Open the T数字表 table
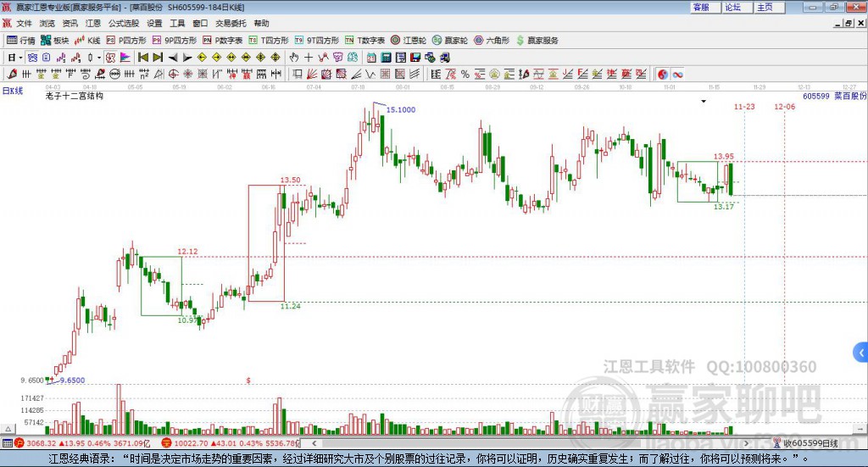Screen dimensions: 868x467 (x=364, y=41)
